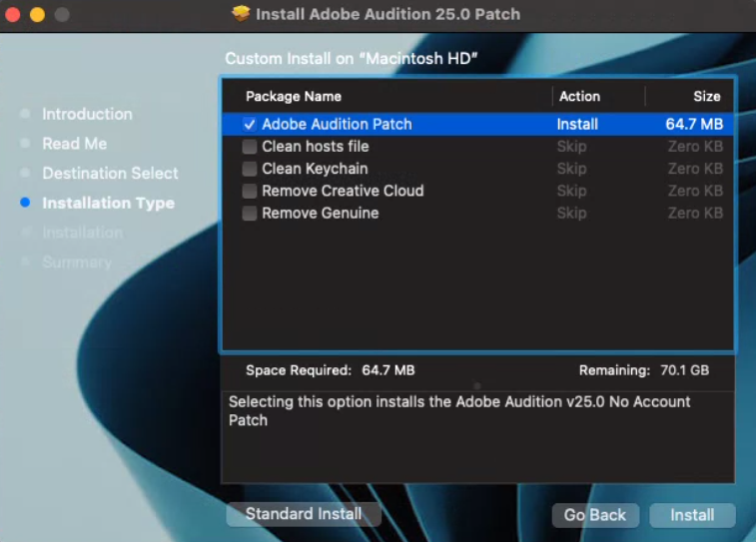Select the Read Me step in the sidebar
The height and width of the screenshot is (542, 756).
pos(74,144)
